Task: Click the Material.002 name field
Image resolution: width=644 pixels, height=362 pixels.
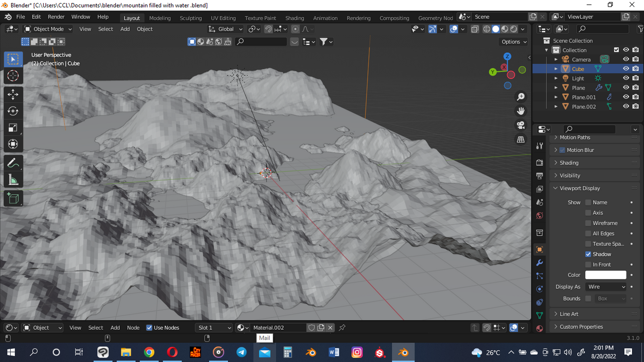Action: click(278, 328)
